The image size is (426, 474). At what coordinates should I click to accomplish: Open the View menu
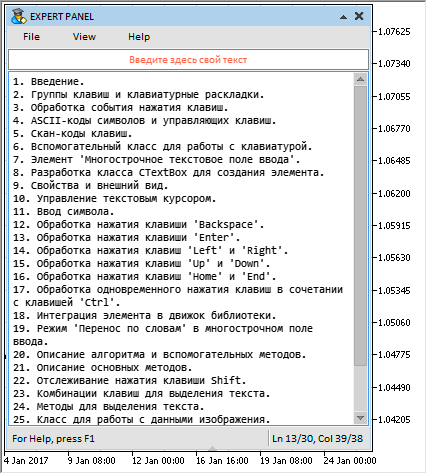[84, 37]
